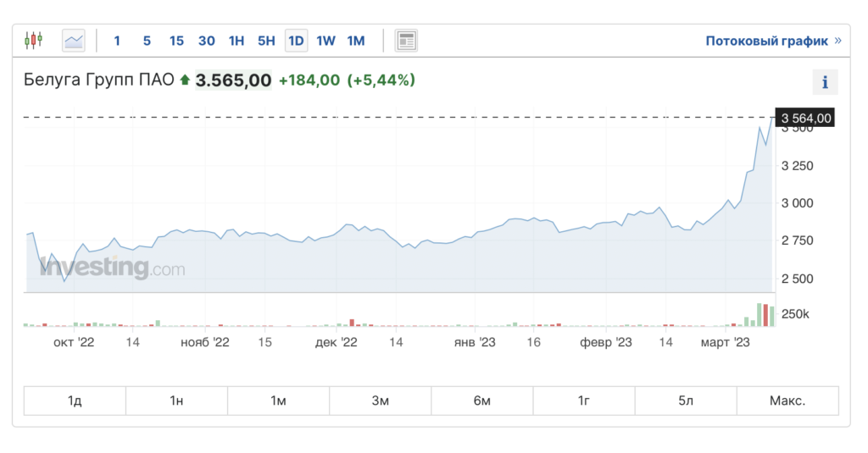Select the 1M monthly interval

coord(356,41)
